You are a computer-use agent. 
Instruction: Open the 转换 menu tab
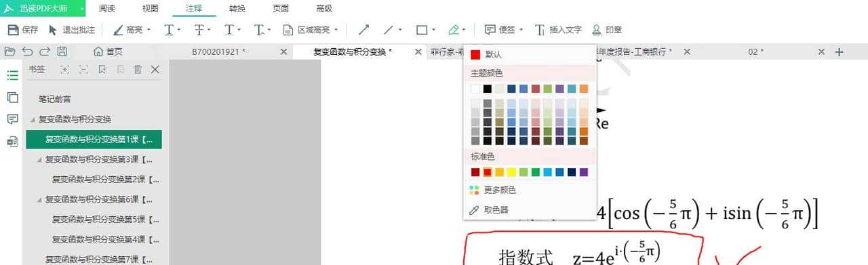237,8
